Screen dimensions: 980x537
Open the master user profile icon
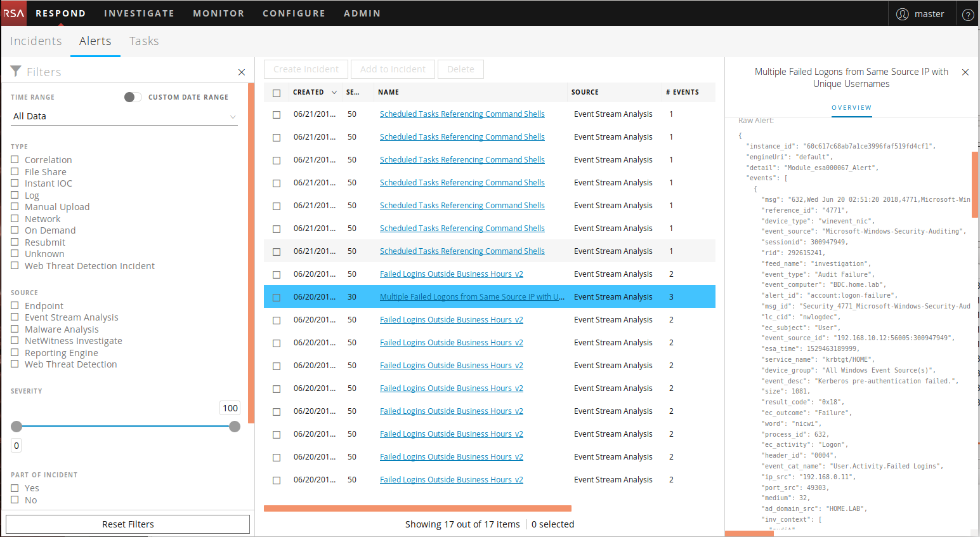pos(902,14)
